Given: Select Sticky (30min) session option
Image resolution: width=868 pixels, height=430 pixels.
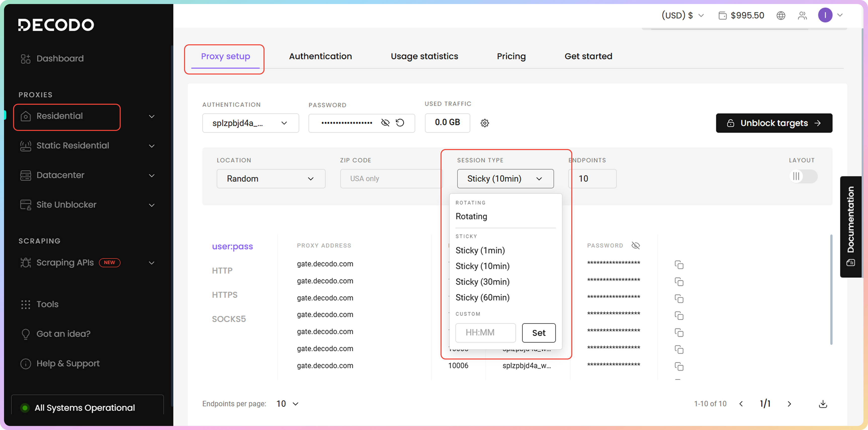Looking at the screenshot, I should click(x=482, y=282).
